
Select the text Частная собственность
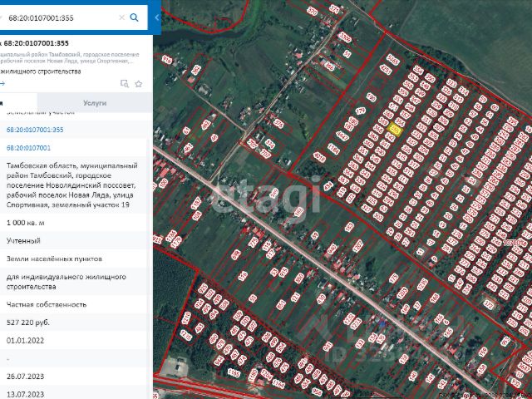point(47,305)
